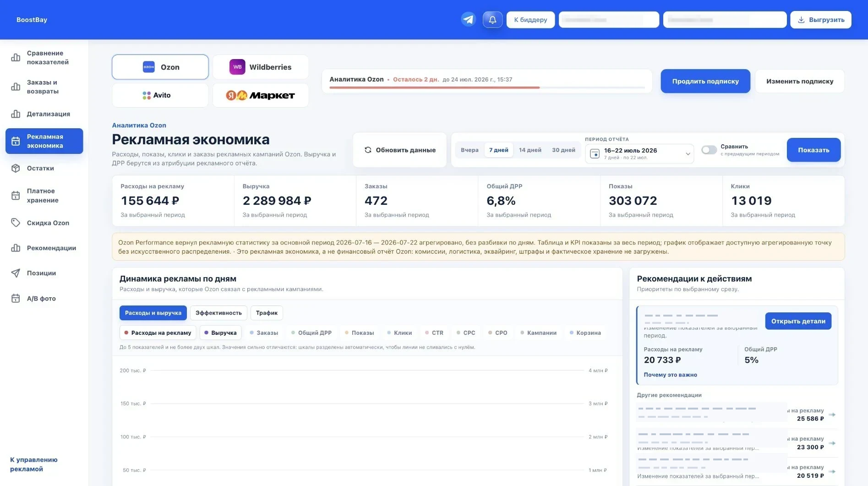This screenshot has width=868, height=486.
Task: Enable Кампании chart series
Action: [x=539, y=333]
